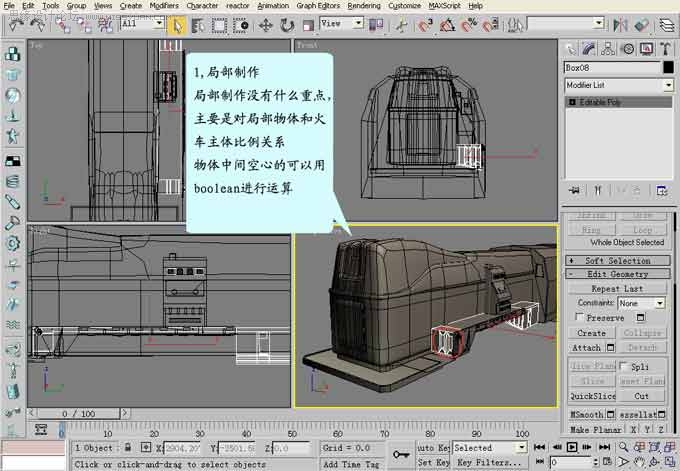Click the Undo arrow icon
Image resolution: width=680 pixels, height=471 pixels.
15,26
